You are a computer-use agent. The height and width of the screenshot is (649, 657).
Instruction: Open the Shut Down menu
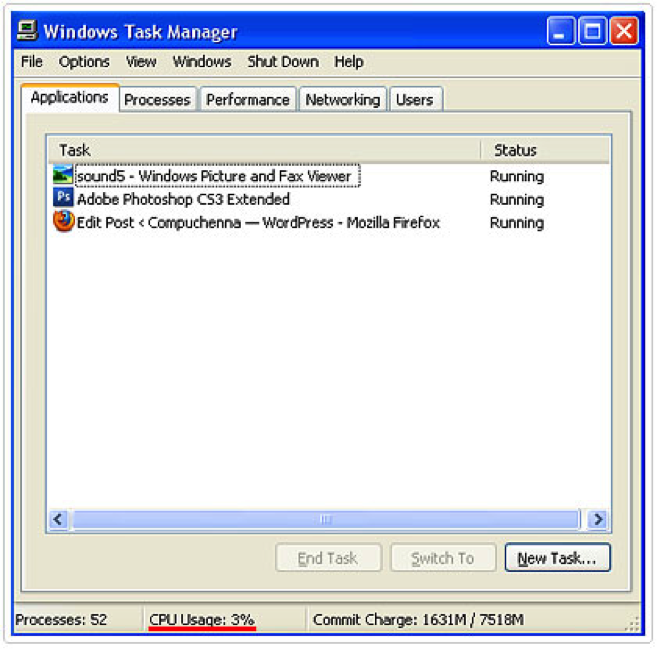point(283,62)
